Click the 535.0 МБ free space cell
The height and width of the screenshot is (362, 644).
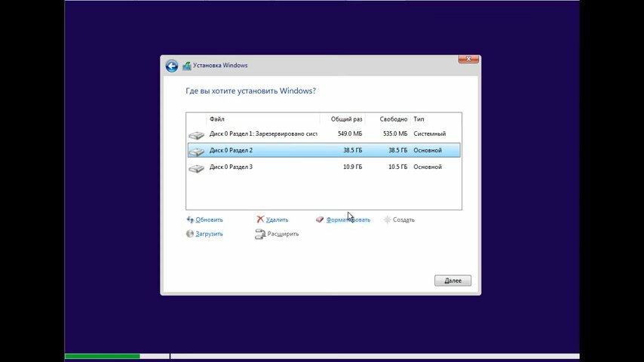click(395, 134)
